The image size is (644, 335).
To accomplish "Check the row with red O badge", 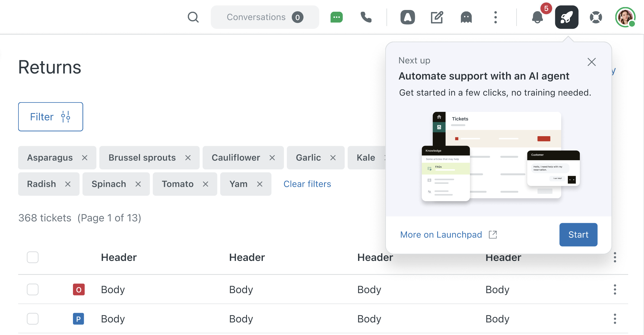I will (x=33, y=290).
